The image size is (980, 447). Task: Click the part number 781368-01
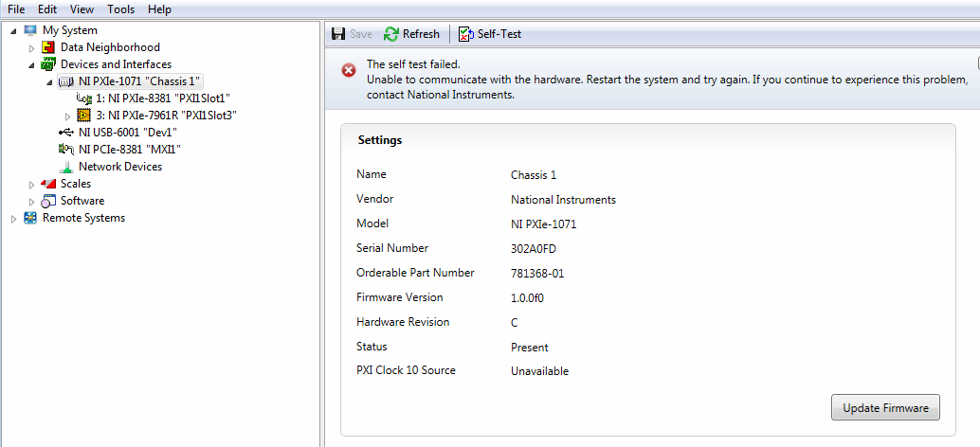(537, 274)
